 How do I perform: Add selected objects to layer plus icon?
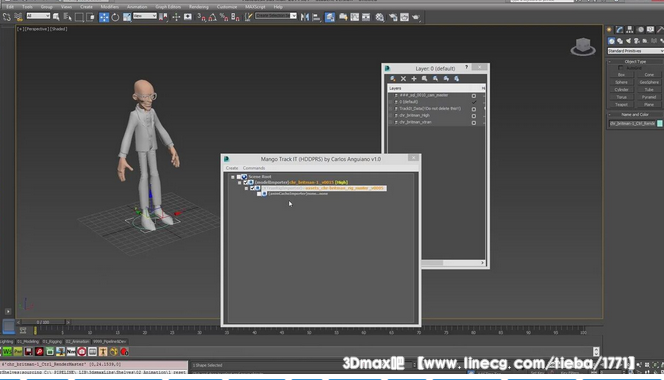pyautogui.click(x=414, y=78)
